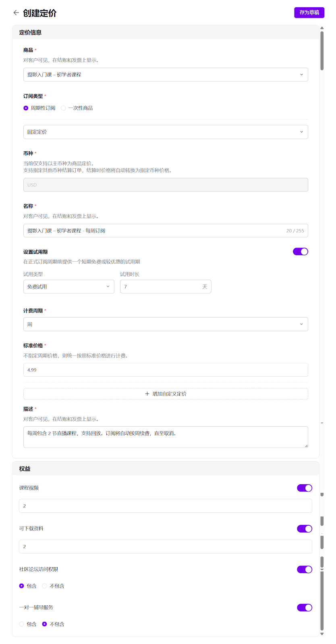Select 包含 under 一对一辅导服务
336x644 pixels.
coord(22,624)
